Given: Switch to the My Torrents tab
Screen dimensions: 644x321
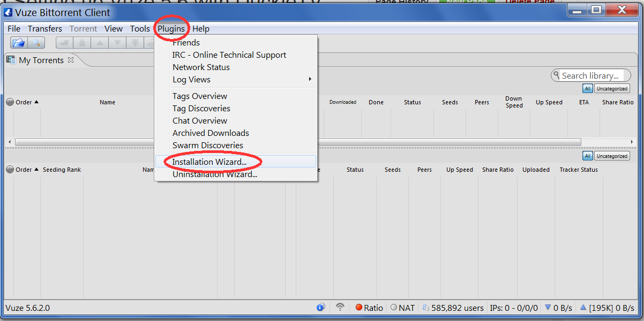Looking at the screenshot, I should click(x=41, y=60).
